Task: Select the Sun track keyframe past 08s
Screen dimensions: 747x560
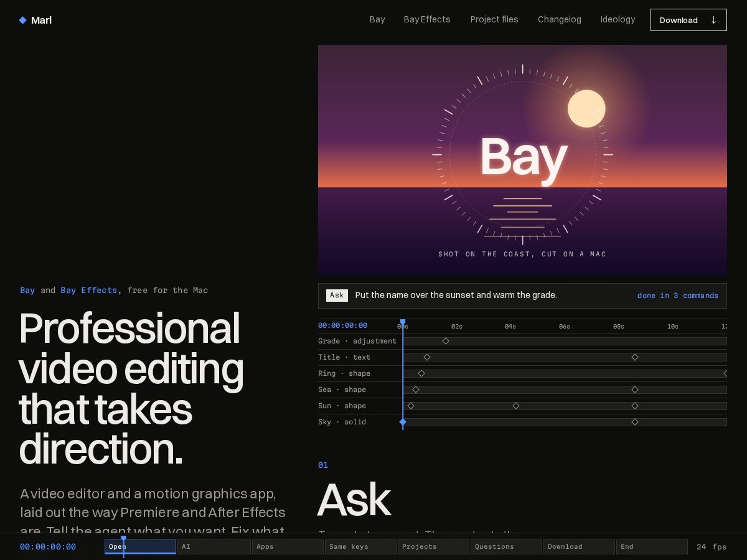Action: [x=635, y=406]
